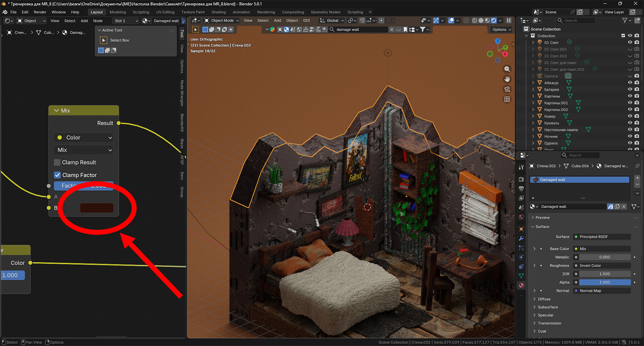The image size is (644, 346).
Task: Uncheck the Clamp Factor checkbox
Action: [x=58, y=175]
